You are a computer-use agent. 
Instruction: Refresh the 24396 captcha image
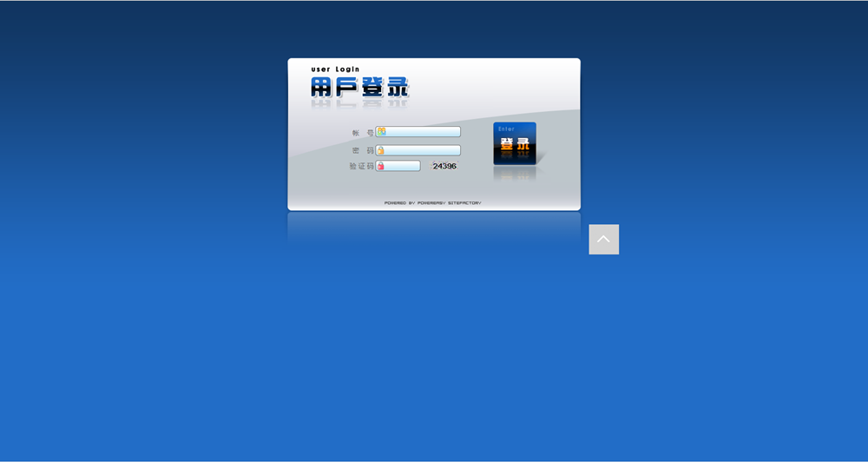444,166
